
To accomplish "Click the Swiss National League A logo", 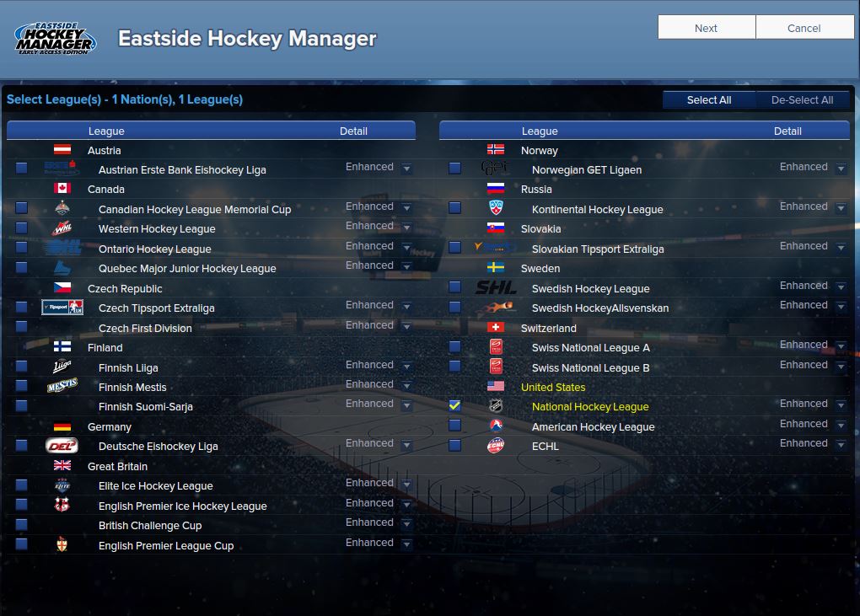I will coord(496,347).
